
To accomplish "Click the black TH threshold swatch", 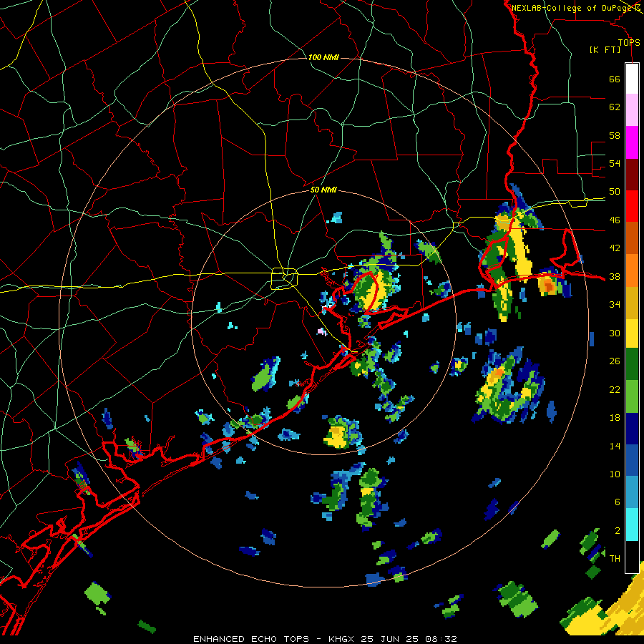I will [632, 557].
